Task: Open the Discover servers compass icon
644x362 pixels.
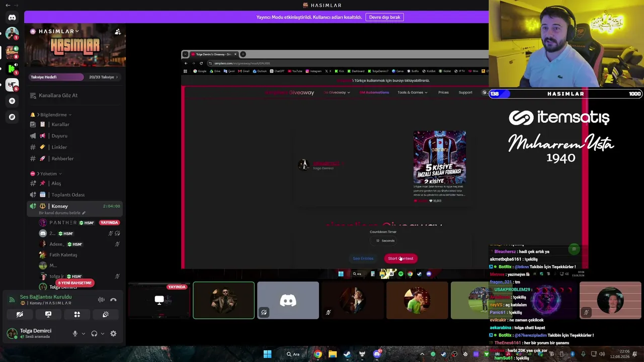Action: [x=12, y=117]
